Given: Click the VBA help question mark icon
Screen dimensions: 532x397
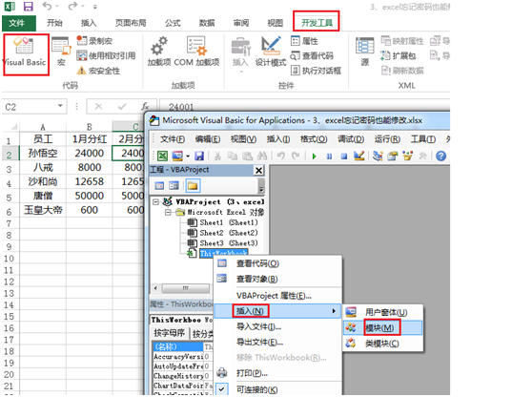Looking at the screenshot, I should [440, 157].
